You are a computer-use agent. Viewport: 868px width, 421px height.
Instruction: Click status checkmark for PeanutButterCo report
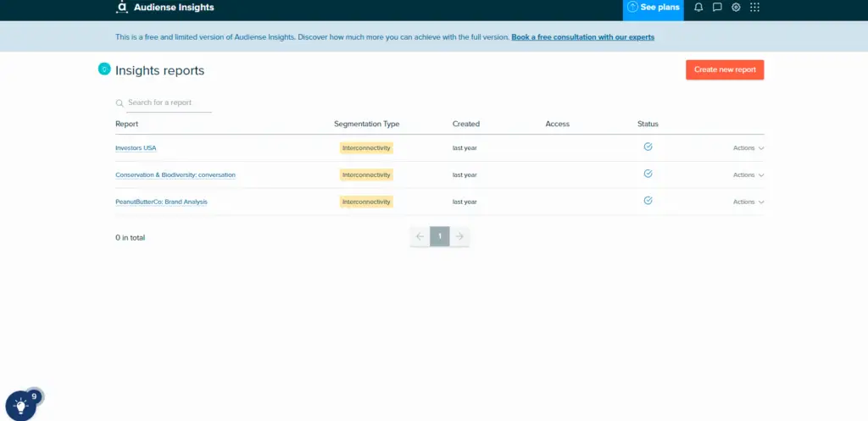point(648,201)
